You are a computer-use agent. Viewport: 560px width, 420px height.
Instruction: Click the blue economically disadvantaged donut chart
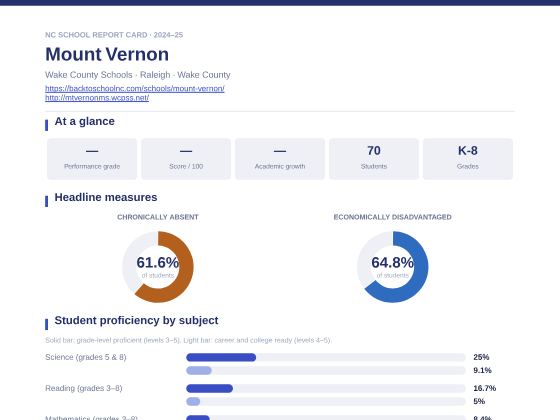click(x=392, y=267)
